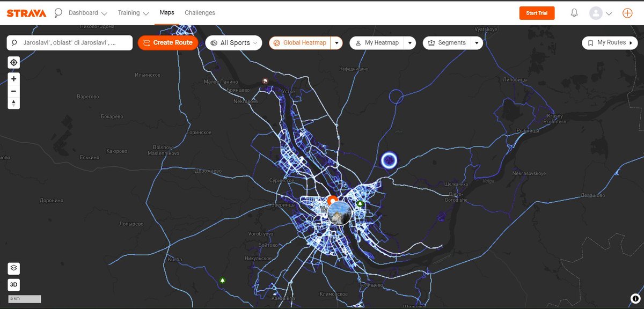
Task: Reset map bearing with the compass arrow icon
Action: [x=13, y=103]
